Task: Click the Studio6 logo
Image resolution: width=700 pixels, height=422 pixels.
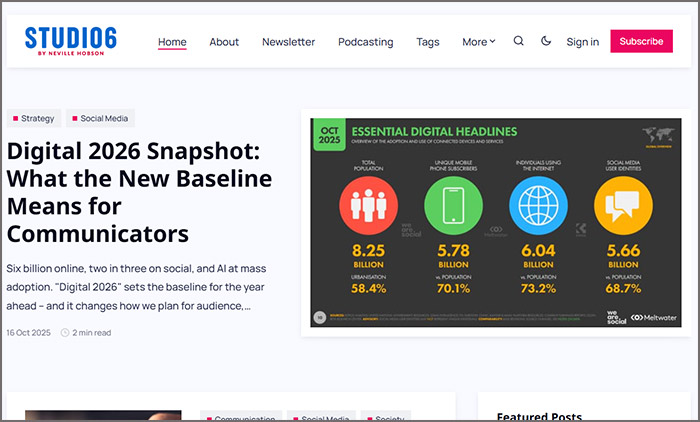Action: [x=71, y=41]
